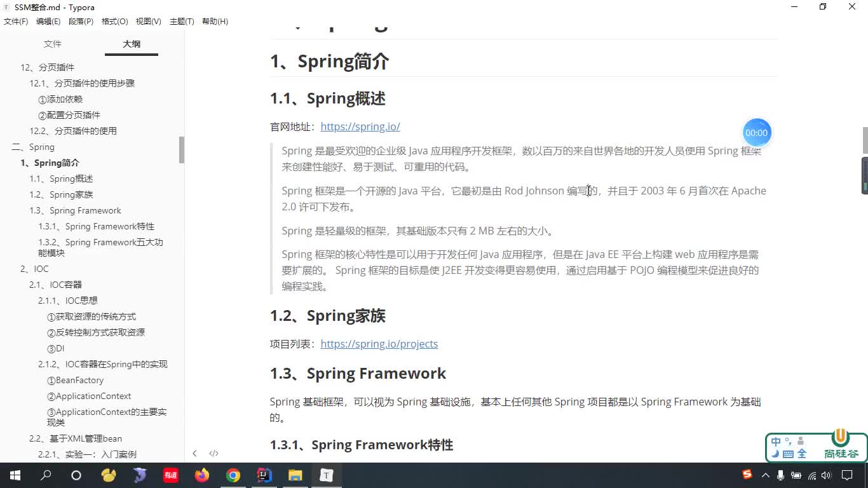Open the 视图(V) menu

click(x=148, y=21)
